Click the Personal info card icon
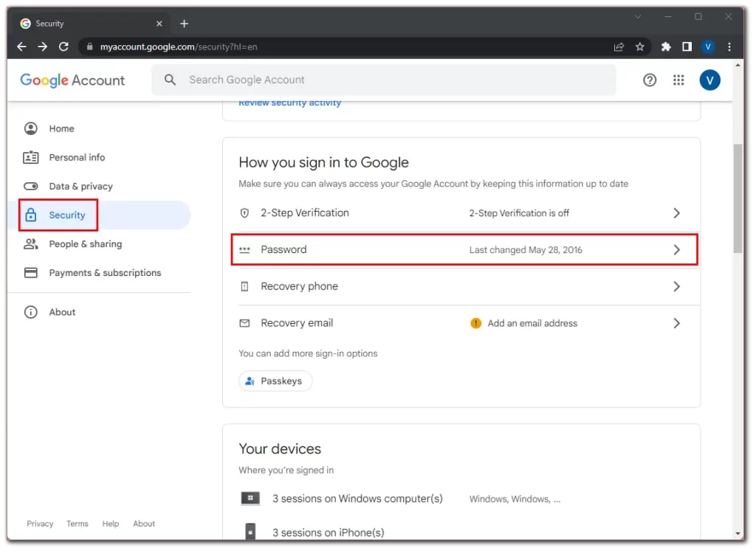 click(31, 158)
